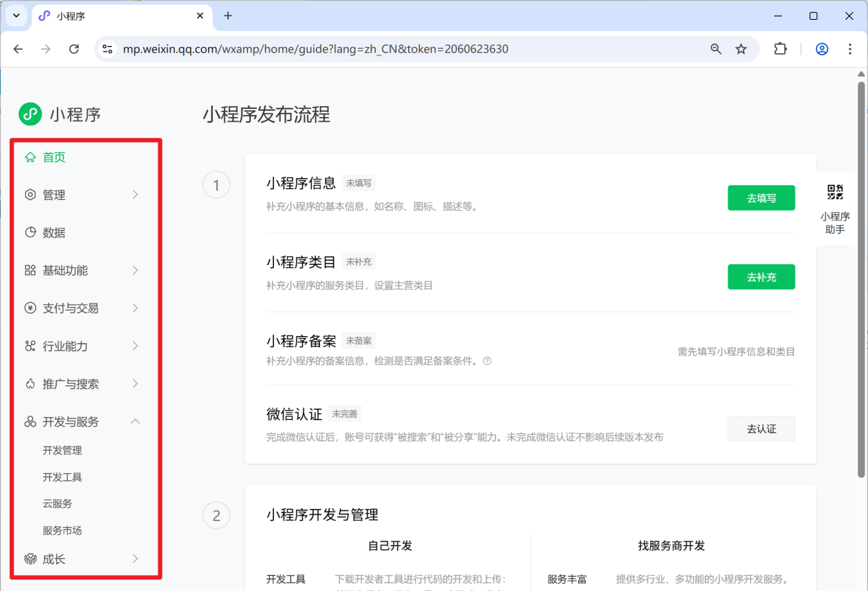The width and height of the screenshot is (868, 591).
Task: Click the 小程序发布流程 page title
Action: point(266,114)
